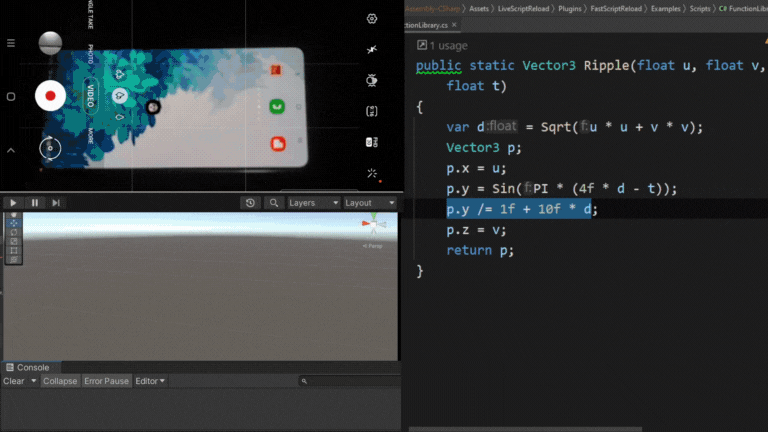Screen dimensions: 768x432
Task: Tap the bottom red app icon on phone
Action: 278,144
